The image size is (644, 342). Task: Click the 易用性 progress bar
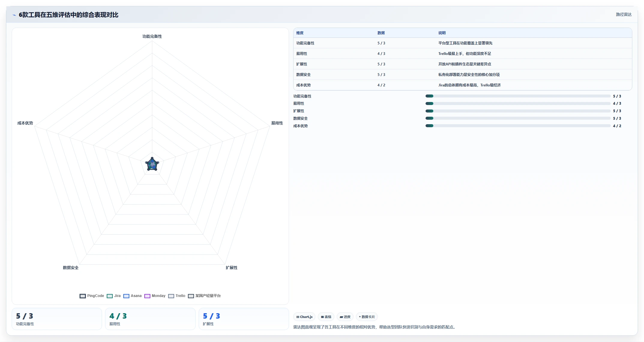point(518,103)
